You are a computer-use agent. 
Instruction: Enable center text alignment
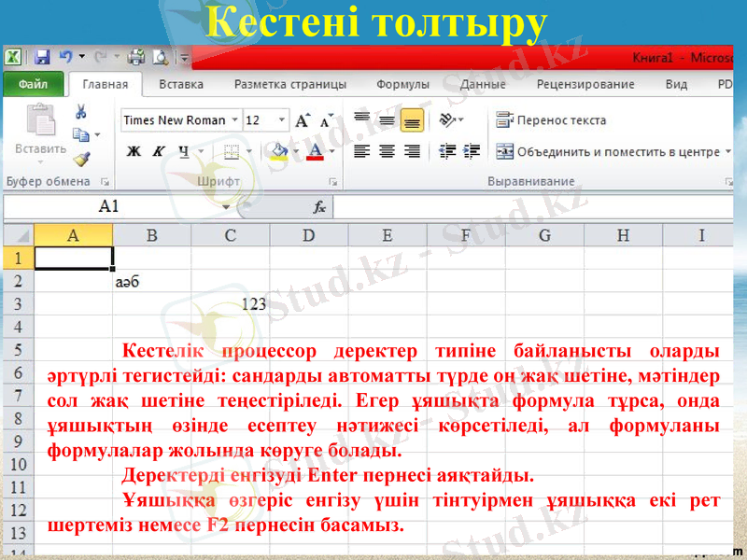coord(387,151)
